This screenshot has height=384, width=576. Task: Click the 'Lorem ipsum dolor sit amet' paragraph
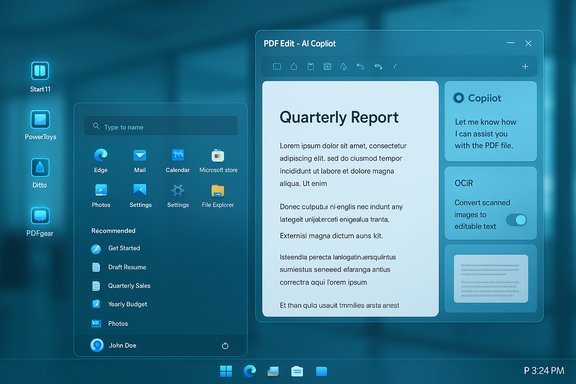coord(343,164)
